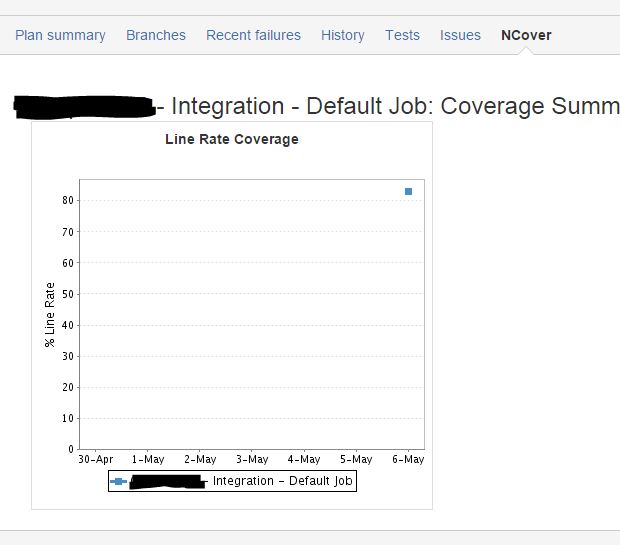The image size is (620, 545).
Task: Click the Line Rate Coverage chart title
Action: pyautogui.click(x=231, y=139)
